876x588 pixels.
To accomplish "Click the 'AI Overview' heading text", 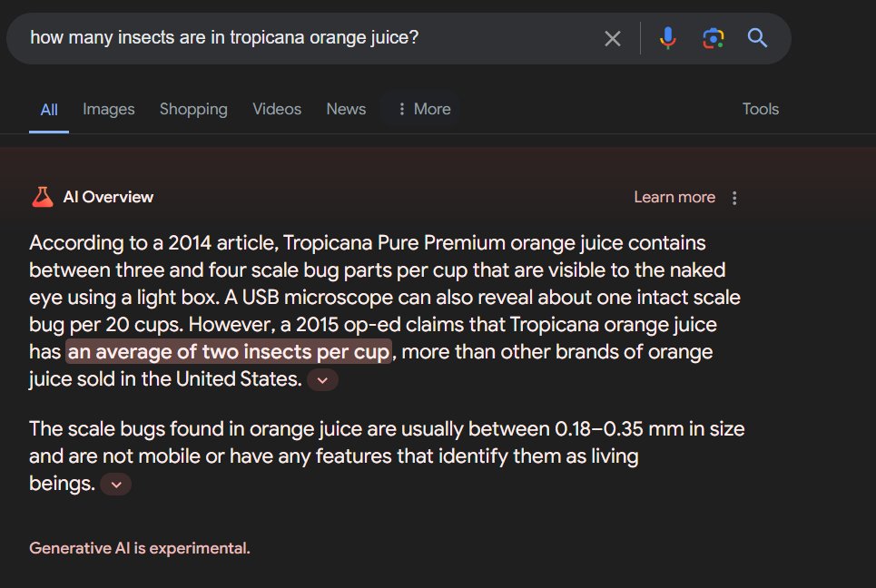I will pos(108,197).
